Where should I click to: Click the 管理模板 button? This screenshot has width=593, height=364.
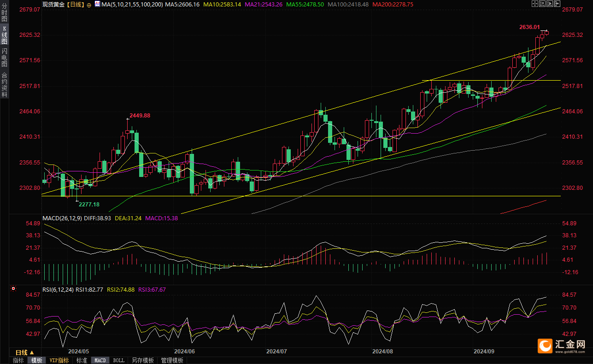tap(172, 360)
